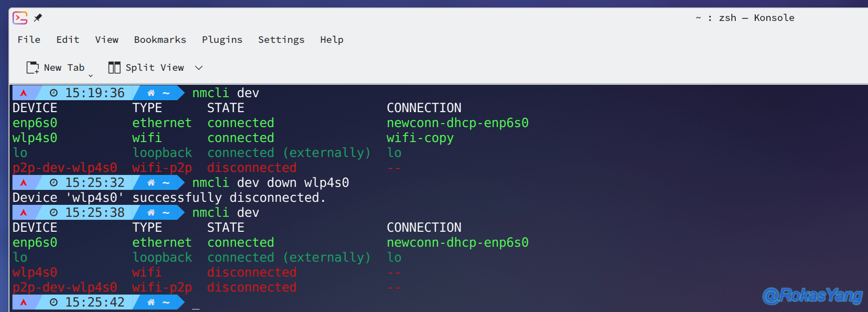The width and height of the screenshot is (868, 312).
Task: Open the File menu
Action: point(29,39)
